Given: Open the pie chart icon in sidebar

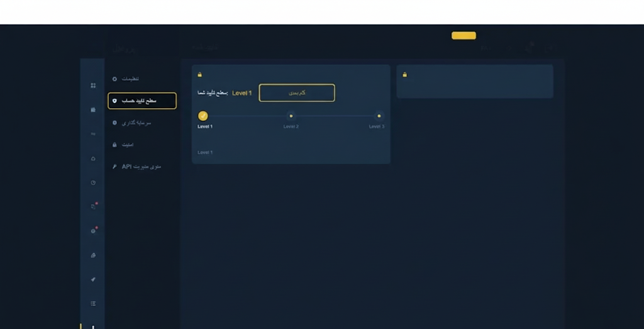Looking at the screenshot, I should (93, 183).
